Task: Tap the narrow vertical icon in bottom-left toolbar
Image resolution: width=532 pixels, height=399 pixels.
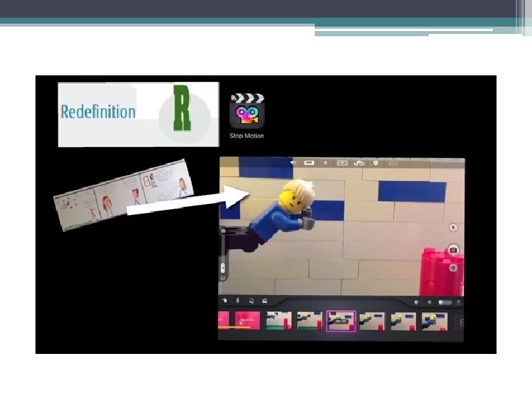Action: point(237,301)
